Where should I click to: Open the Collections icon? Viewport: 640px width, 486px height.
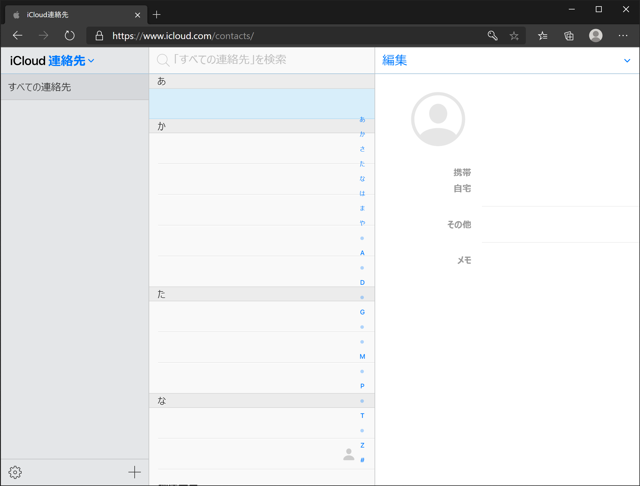(569, 36)
